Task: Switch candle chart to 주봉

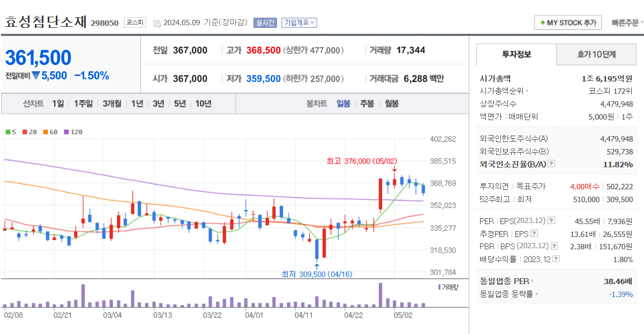Action: (367, 103)
